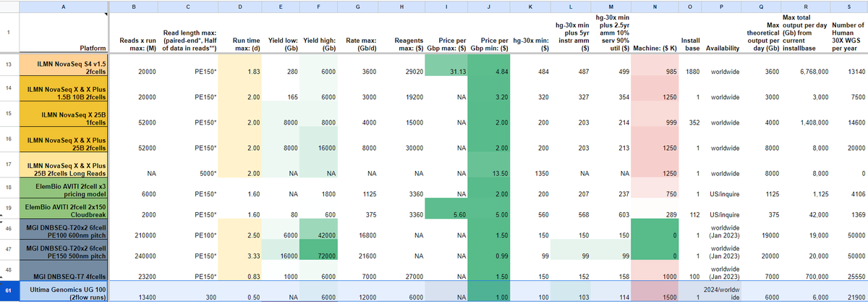Click the 'Run time max: (d)' header cell
The image size is (868, 302).
pyautogui.click(x=240, y=33)
